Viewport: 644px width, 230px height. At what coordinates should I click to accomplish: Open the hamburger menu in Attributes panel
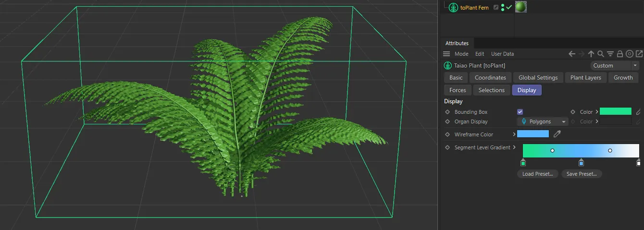point(446,54)
